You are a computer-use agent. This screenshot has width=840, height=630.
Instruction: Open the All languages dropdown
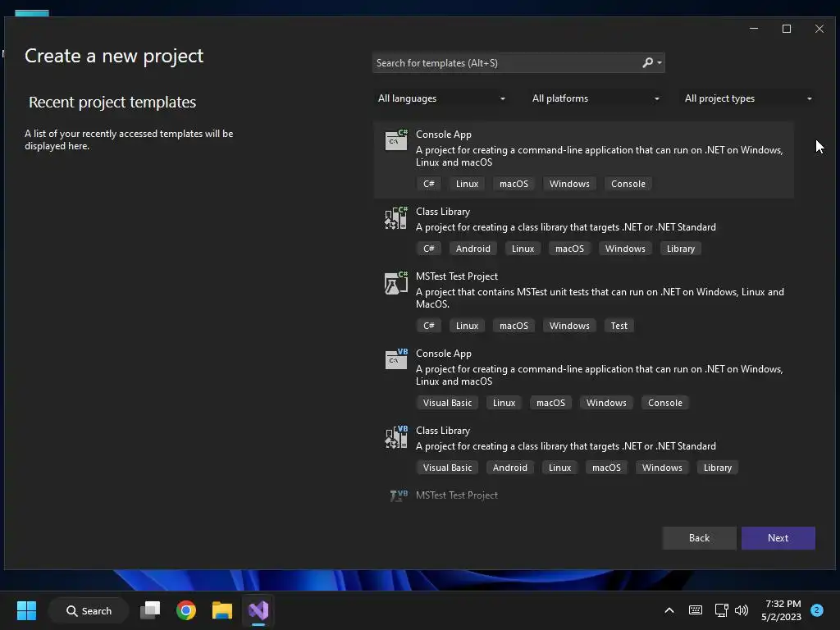pyautogui.click(x=441, y=98)
